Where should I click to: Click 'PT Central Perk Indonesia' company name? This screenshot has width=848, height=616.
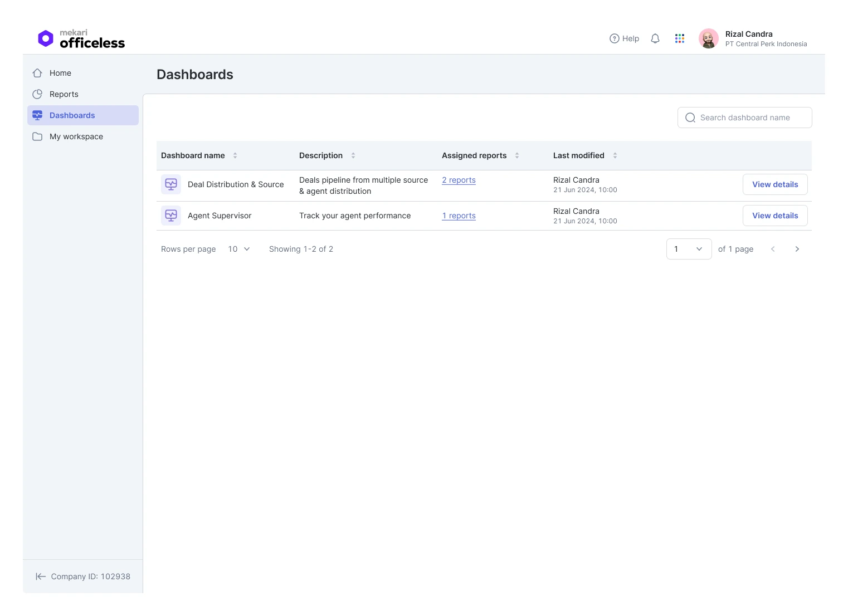(x=766, y=44)
